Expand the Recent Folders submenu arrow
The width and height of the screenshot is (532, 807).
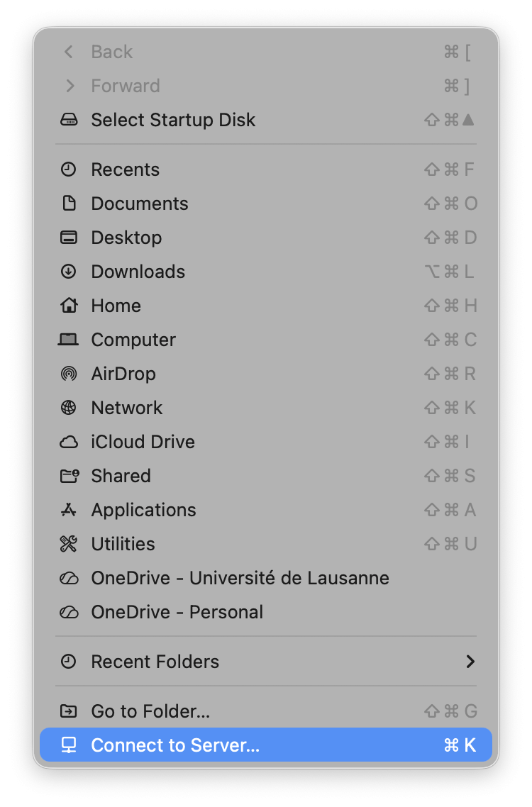click(470, 662)
